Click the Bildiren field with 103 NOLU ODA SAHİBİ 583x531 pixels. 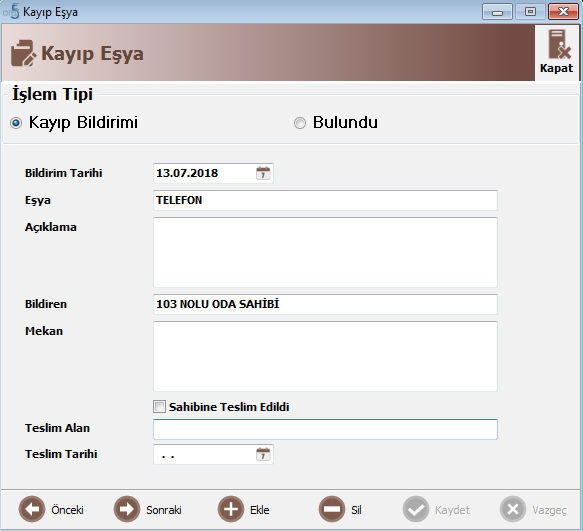coord(325,304)
